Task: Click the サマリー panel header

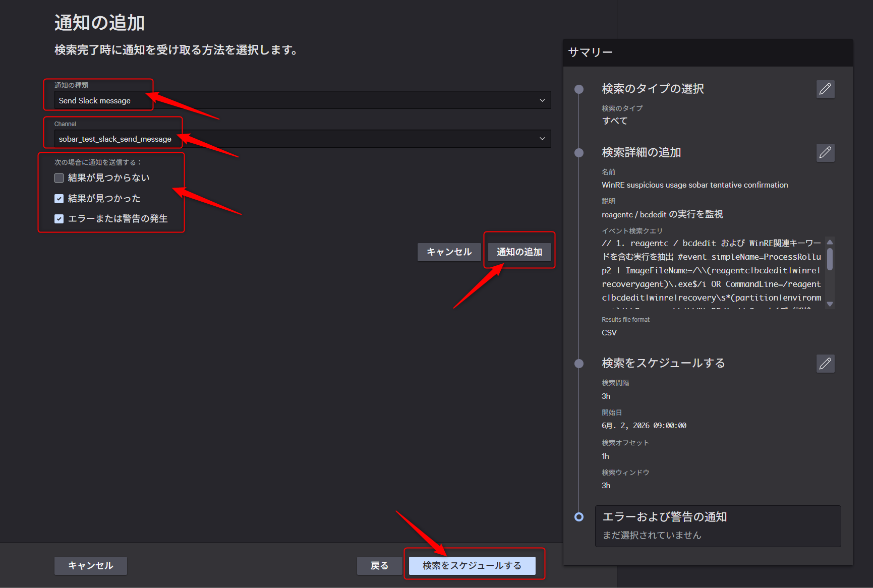Action: [x=708, y=52]
